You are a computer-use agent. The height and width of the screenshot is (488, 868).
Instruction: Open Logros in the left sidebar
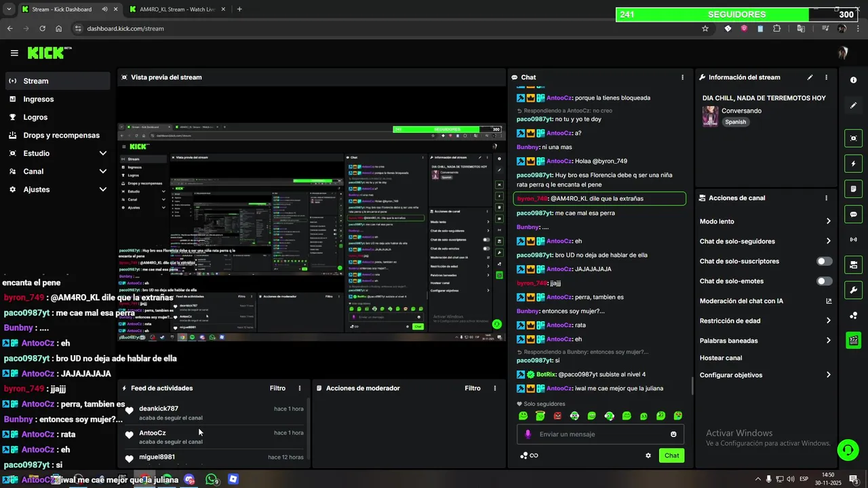[57, 117]
